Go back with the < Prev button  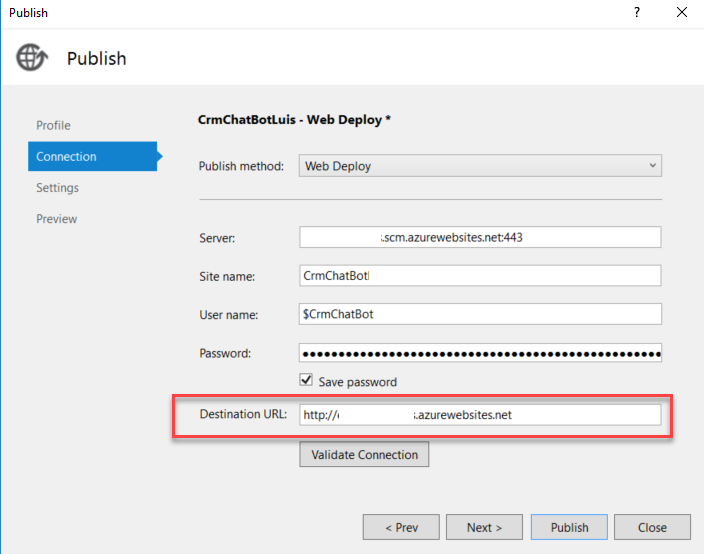click(403, 527)
